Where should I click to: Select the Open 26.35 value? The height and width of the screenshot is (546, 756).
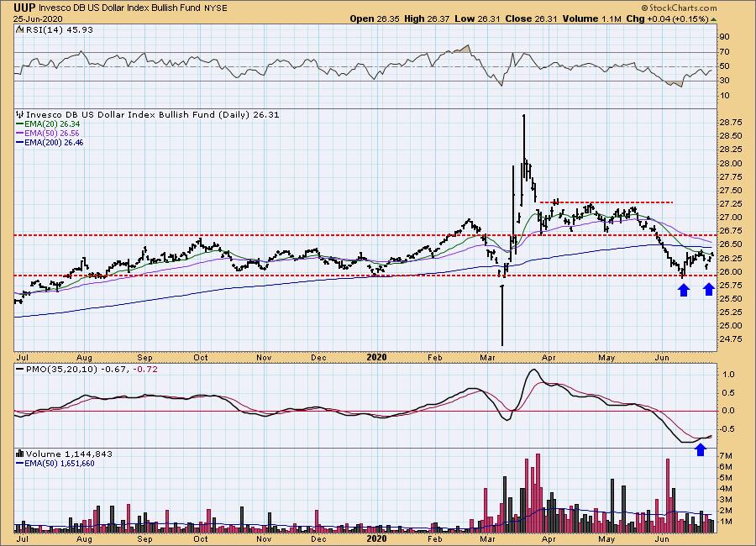374,18
